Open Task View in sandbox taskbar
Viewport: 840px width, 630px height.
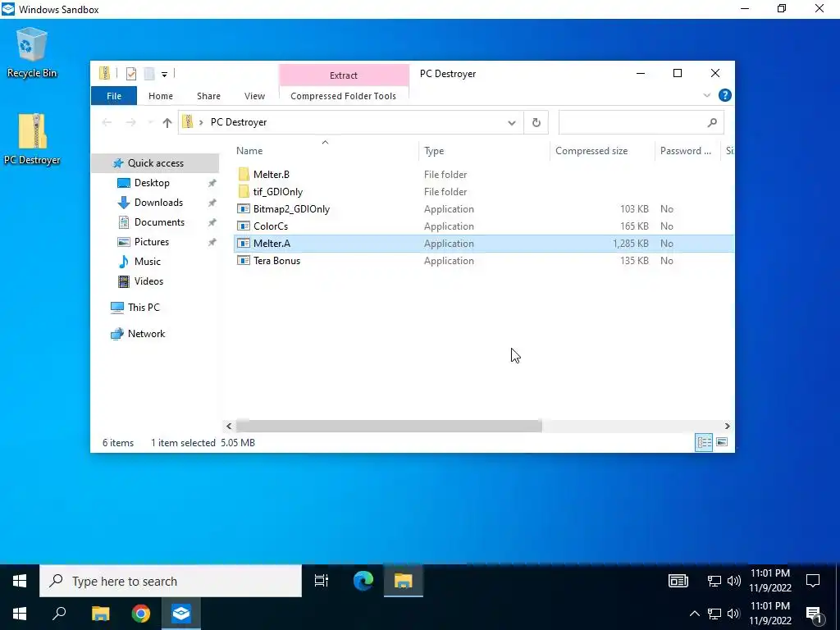[x=322, y=581]
